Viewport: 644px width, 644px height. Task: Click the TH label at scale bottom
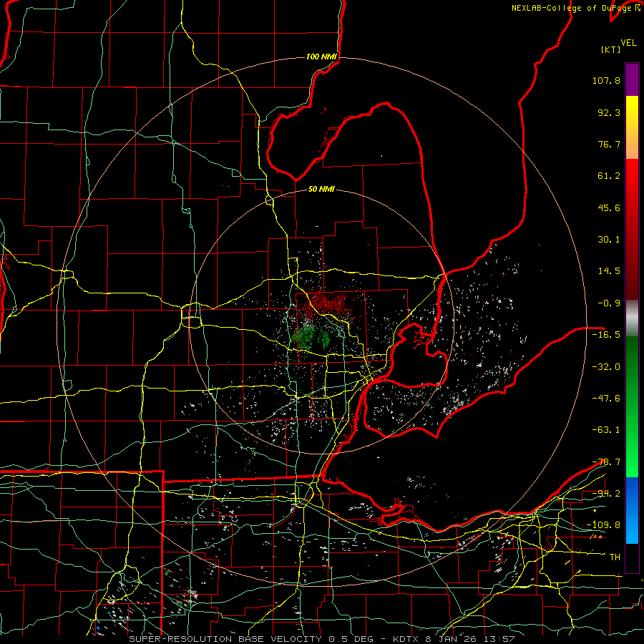coord(615,557)
